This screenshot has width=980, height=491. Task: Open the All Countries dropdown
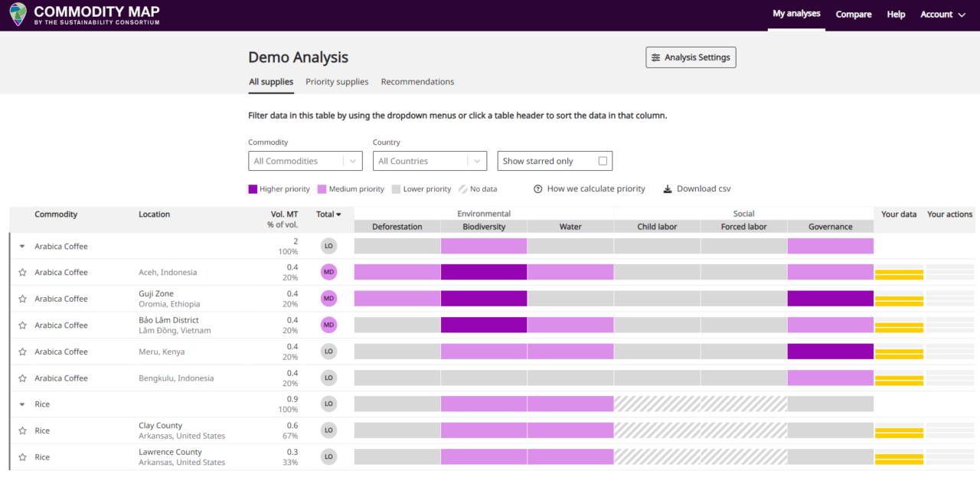430,161
